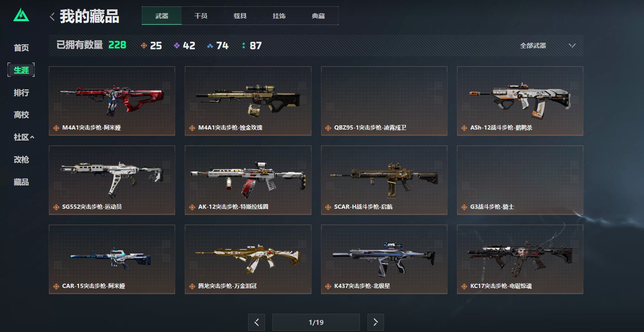Open 排行 in the sidebar
Screen dimensions: 644x332
[21, 92]
